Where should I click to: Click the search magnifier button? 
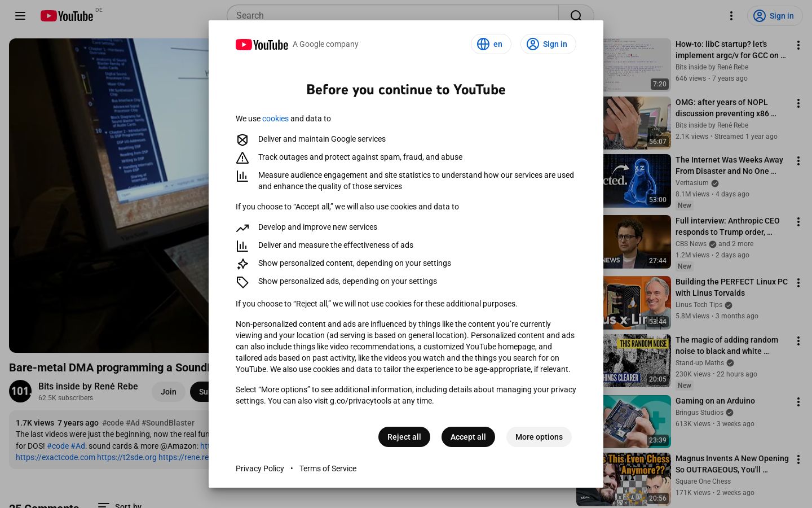tap(576, 16)
